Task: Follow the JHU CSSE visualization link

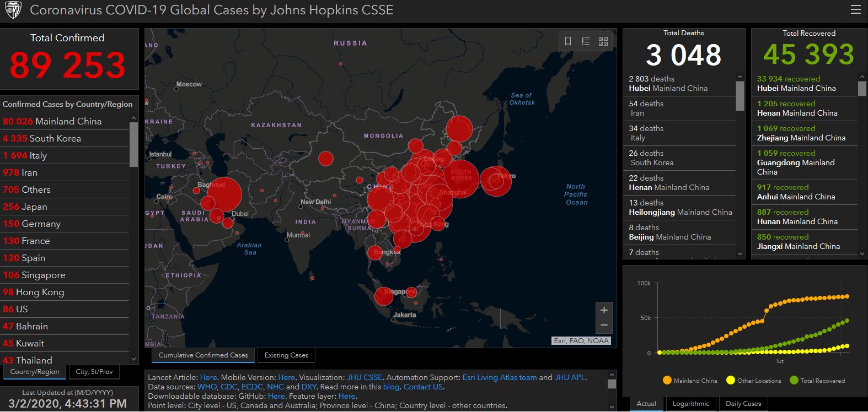Action: click(365, 377)
